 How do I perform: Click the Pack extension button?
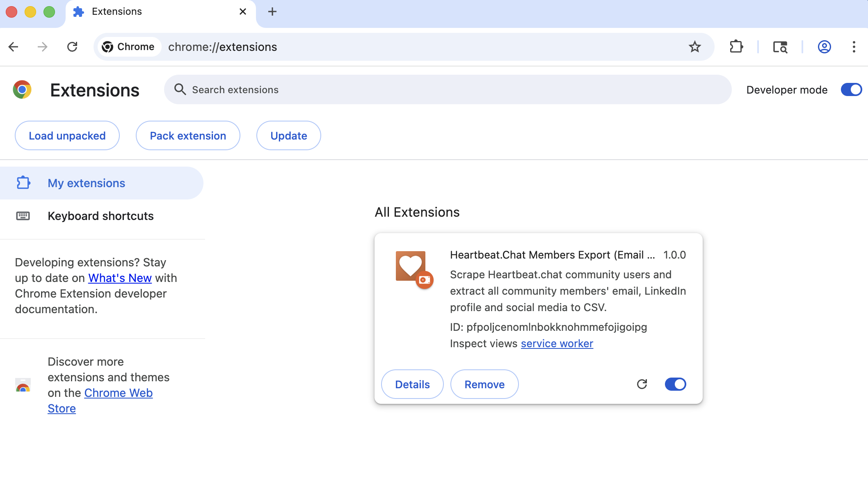click(x=188, y=135)
